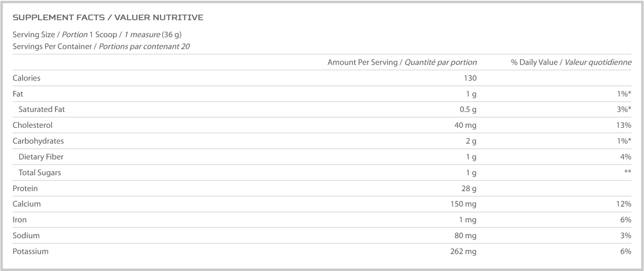Image resolution: width=644 pixels, height=271 pixels.
Task: Select the Saturated Fat row label
Action: click(x=42, y=109)
